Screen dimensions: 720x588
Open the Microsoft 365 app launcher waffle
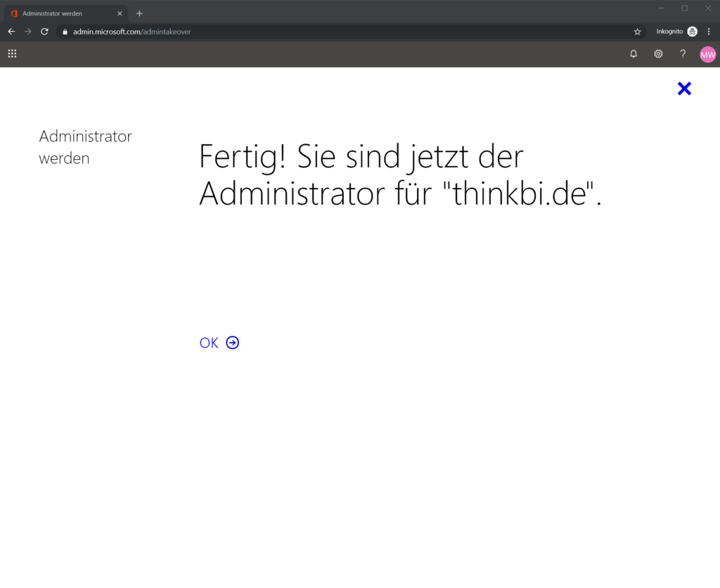click(12, 53)
